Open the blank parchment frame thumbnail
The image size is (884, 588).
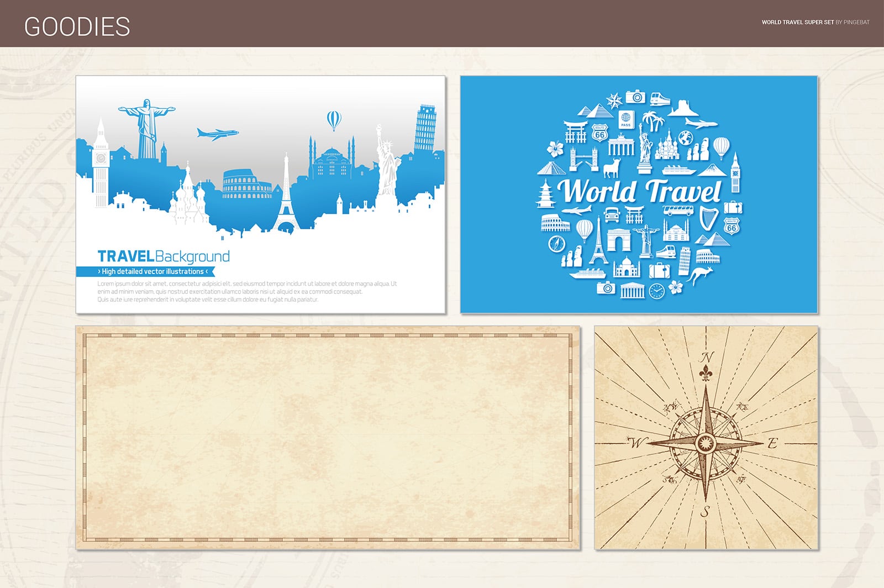click(328, 438)
